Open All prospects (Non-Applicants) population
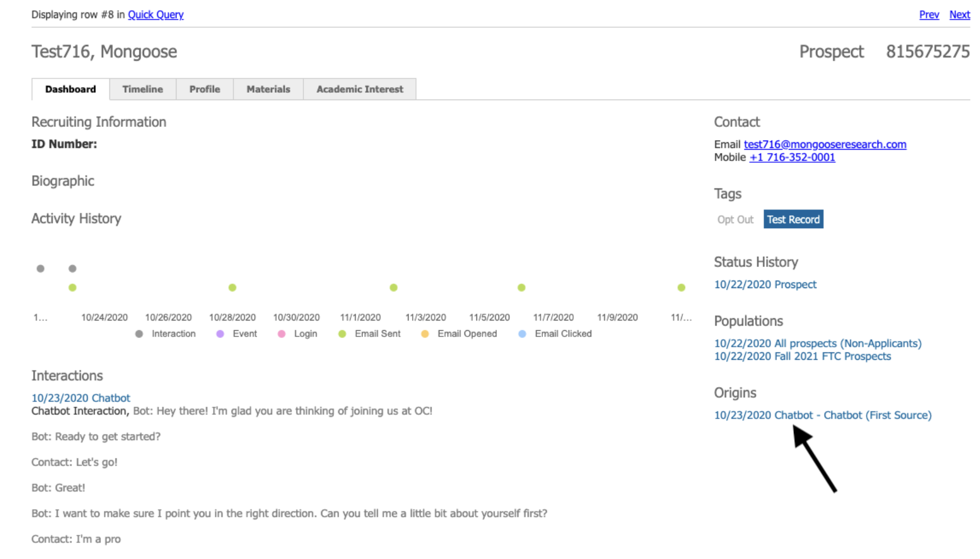980x559 pixels. pyautogui.click(x=817, y=344)
